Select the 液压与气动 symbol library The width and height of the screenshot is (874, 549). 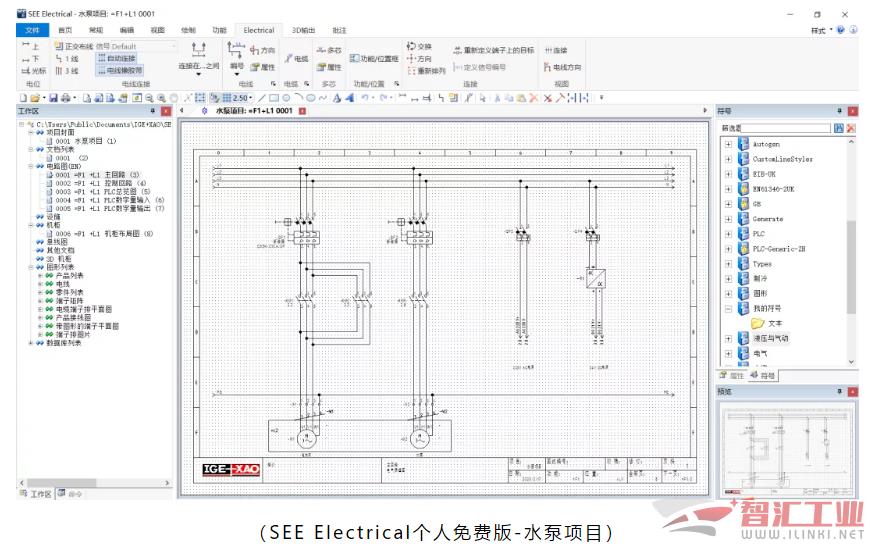[771, 338]
